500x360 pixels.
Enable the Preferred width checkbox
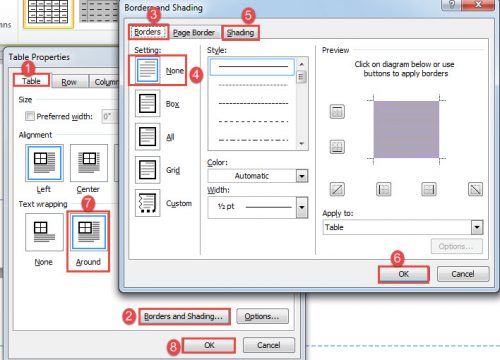tap(30, 116)
